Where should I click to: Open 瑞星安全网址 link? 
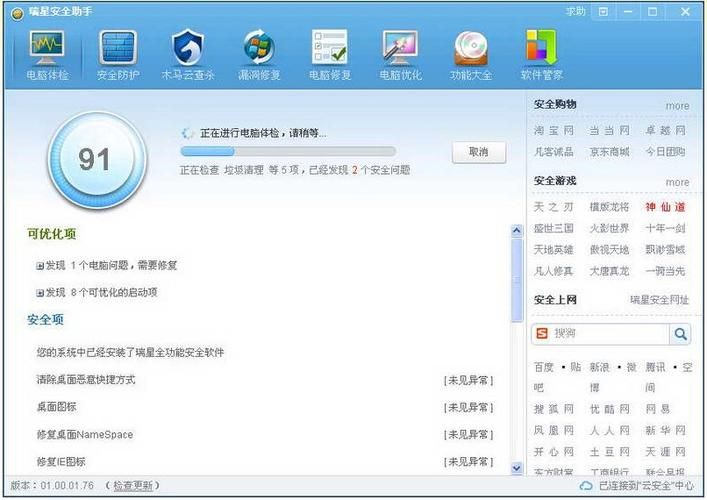point(659,300)
